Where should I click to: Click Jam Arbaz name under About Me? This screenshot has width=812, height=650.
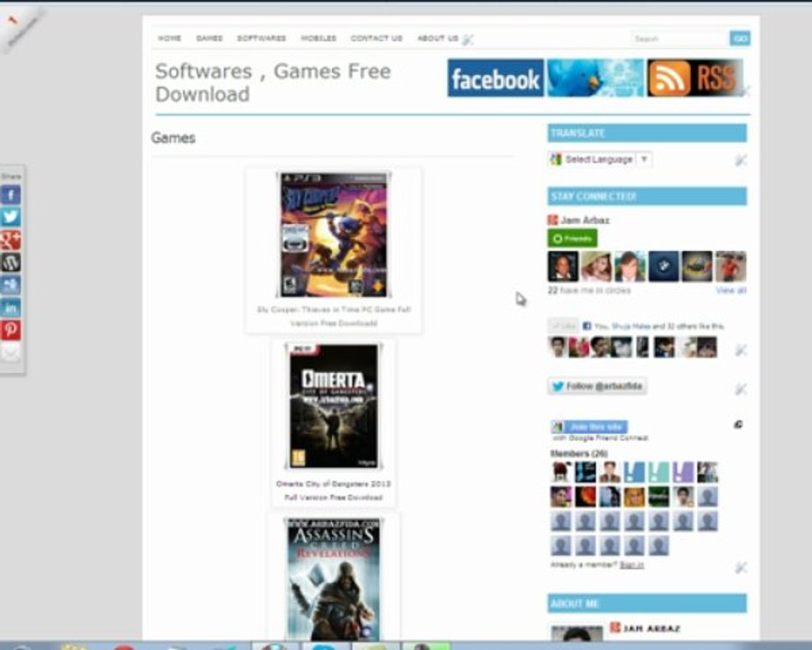click(651, 628)
